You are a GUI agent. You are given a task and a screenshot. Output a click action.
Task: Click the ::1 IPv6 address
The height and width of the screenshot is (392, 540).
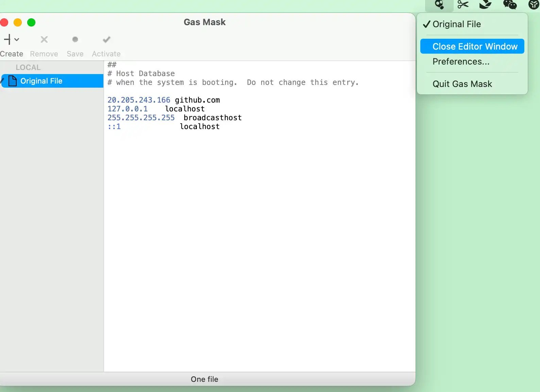114,126
